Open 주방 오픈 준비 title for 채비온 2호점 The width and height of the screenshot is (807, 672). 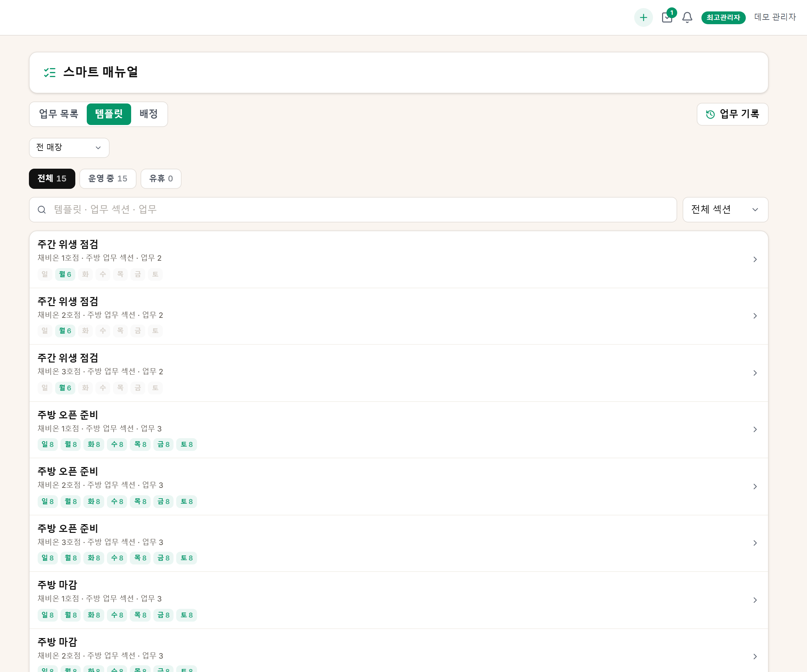click(68, 471)
